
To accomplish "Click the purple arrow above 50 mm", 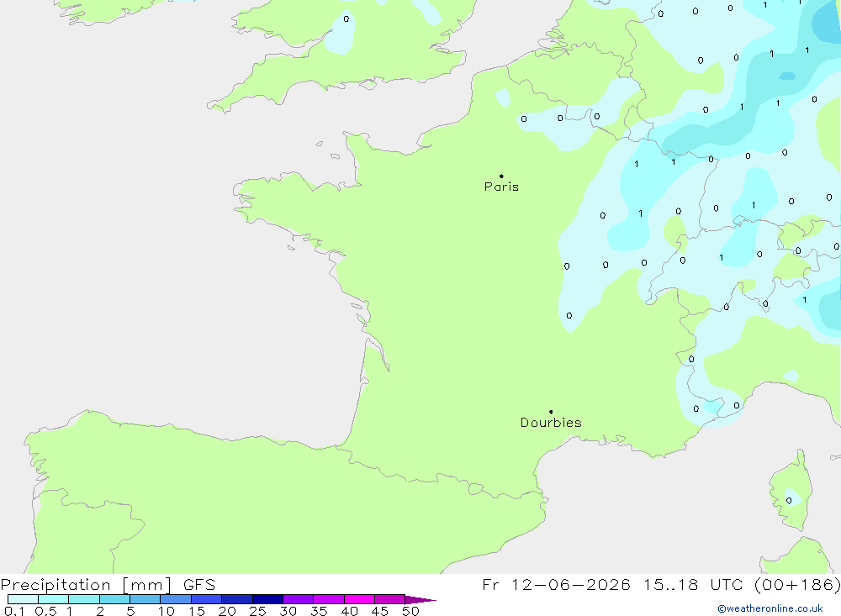I will (420, 600).
